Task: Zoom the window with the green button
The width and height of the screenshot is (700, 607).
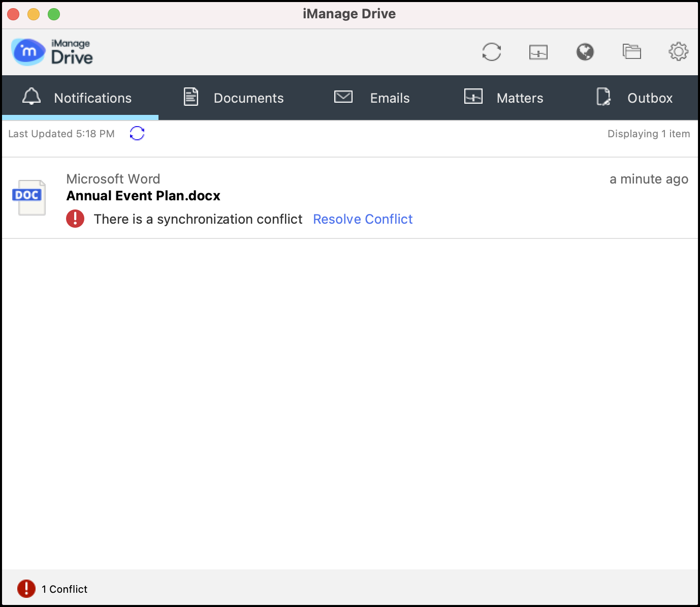Action: 54,14
